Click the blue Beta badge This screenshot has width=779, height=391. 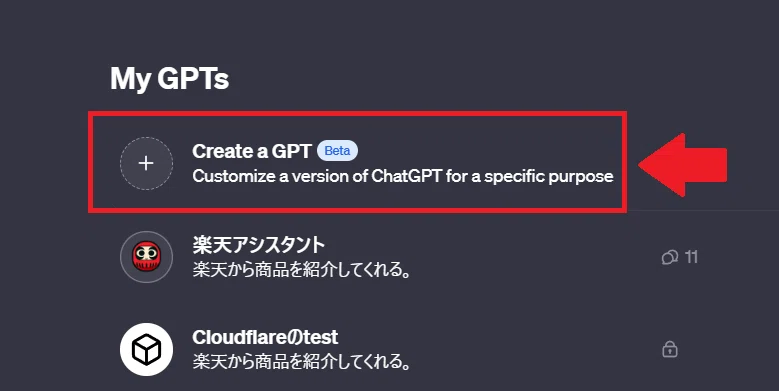tap(337, 151)
